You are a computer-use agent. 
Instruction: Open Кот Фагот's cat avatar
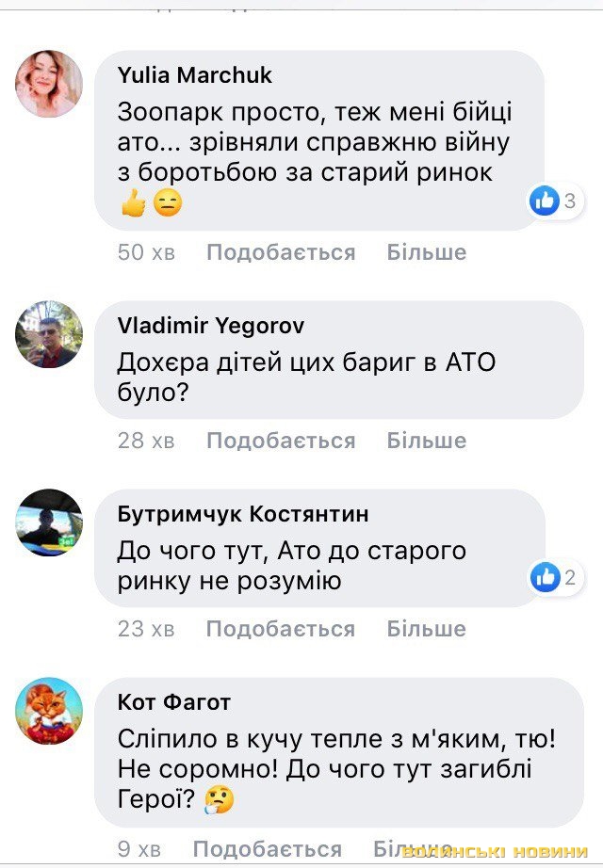49,711
